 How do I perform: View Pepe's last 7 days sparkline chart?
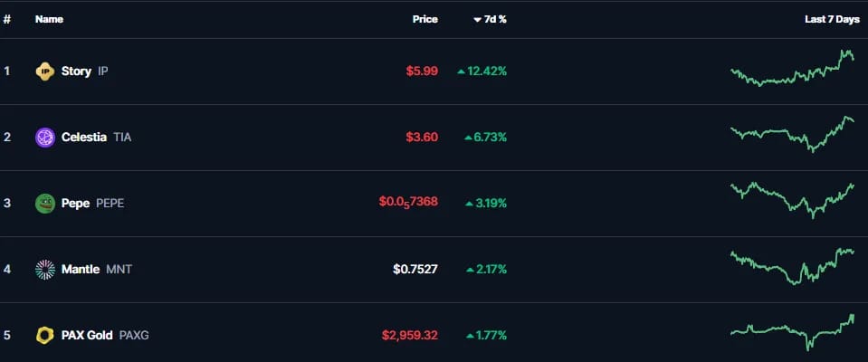tap(792, 200)
